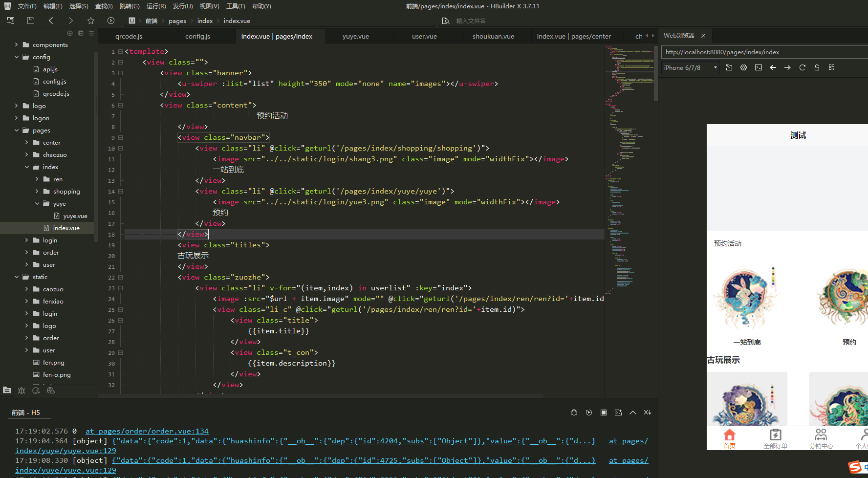Collapse the yuye folder in project tree
868x478 pixels.
point(37,204)
